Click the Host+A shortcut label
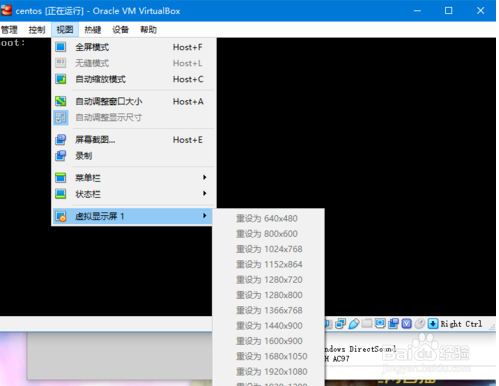The height and width of the screenshot is (386, 499). [188, 101]
